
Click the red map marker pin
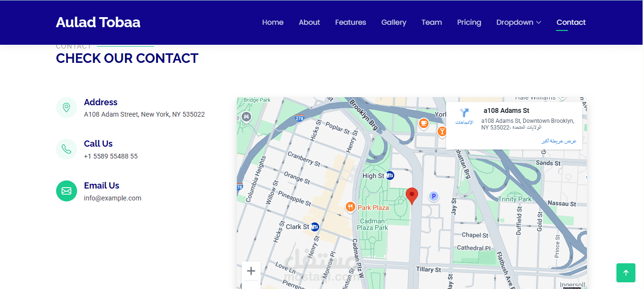pos(412,196)
